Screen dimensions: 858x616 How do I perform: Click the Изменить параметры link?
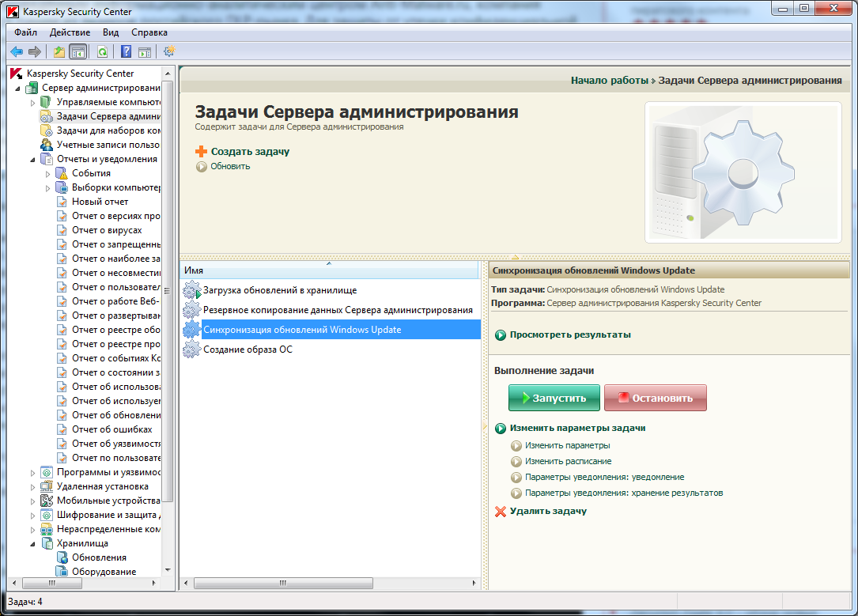click(568, 445)
